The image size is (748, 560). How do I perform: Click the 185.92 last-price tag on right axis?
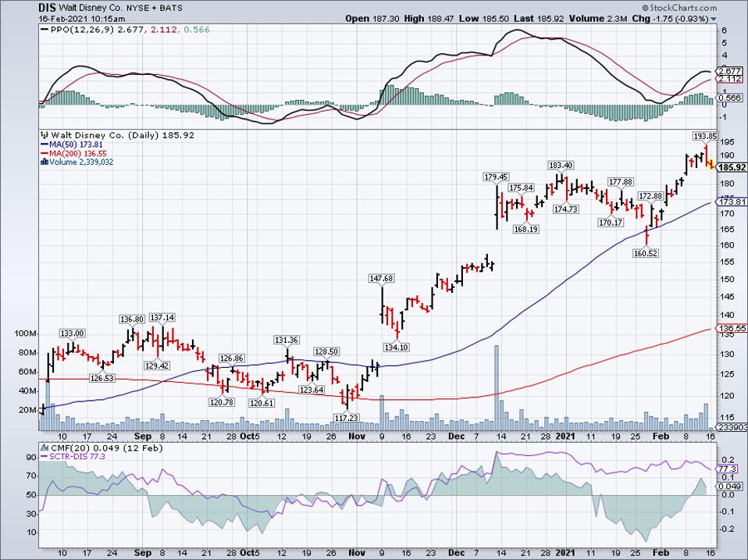tap(732, 167)
